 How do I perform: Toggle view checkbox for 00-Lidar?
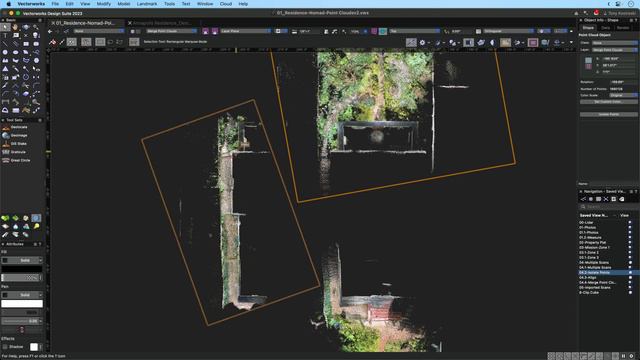coord(630,222)
